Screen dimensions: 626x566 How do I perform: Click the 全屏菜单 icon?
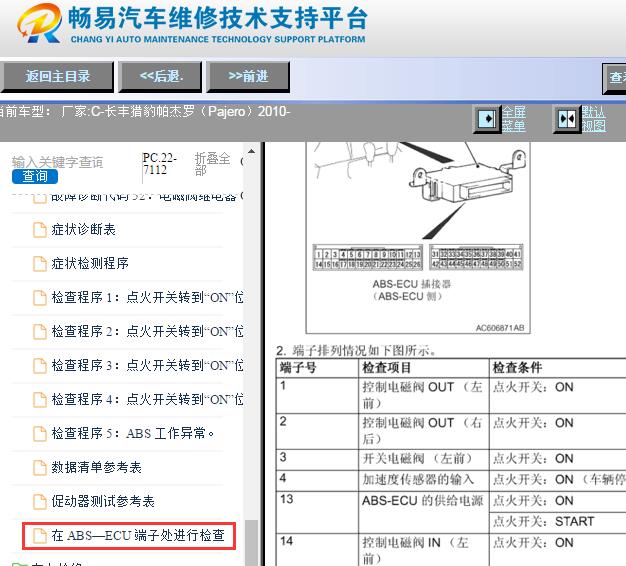click(x=487, y=119)
